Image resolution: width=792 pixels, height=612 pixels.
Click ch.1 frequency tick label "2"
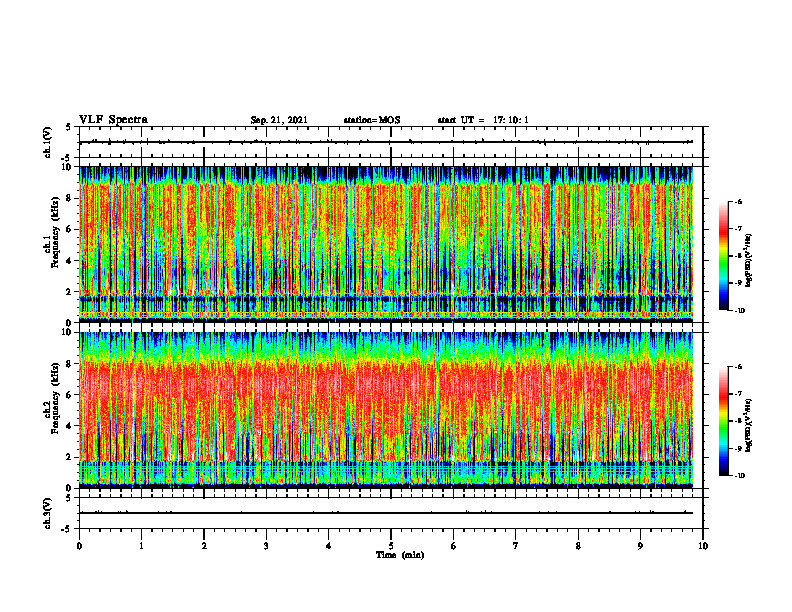70,292
